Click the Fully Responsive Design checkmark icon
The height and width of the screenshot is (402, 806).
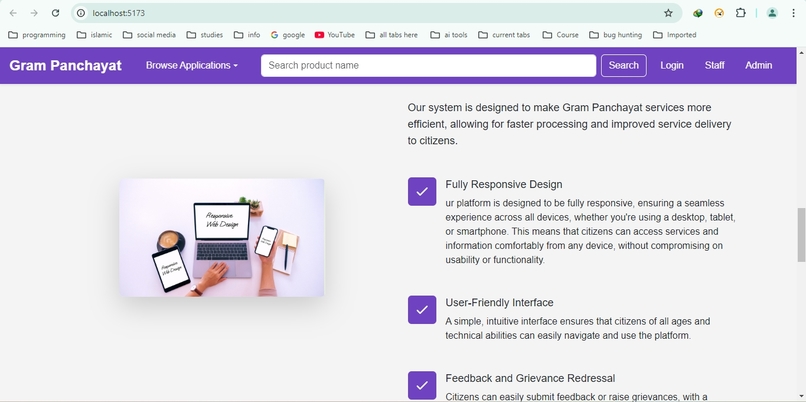pyautogui.click(x=422, y=192)
